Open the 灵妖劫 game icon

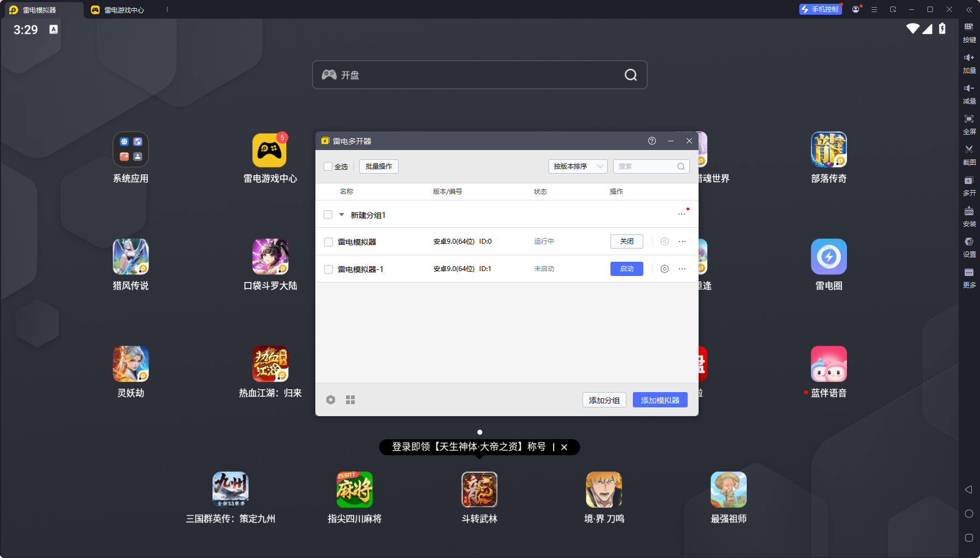point(131,364)
